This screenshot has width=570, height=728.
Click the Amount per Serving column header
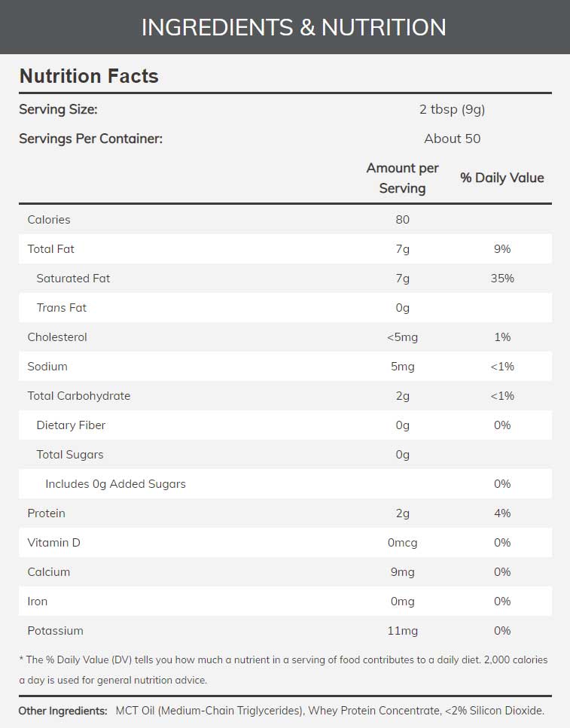(x=402, y=178)
